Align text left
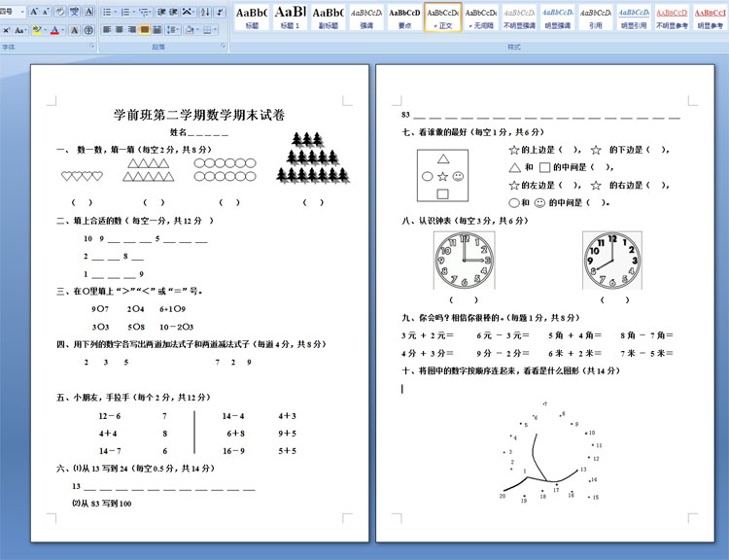 coord(107,30)
